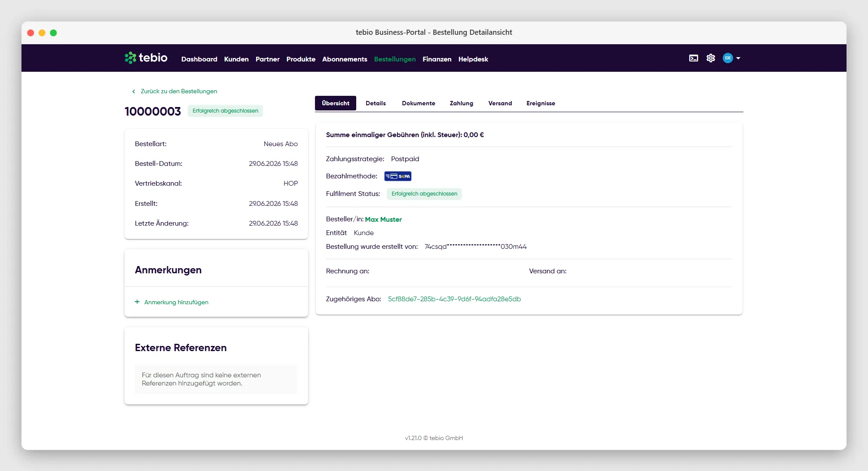Click the tebio logo
Screen dimensions: 868x471
(x=146, y=58)
